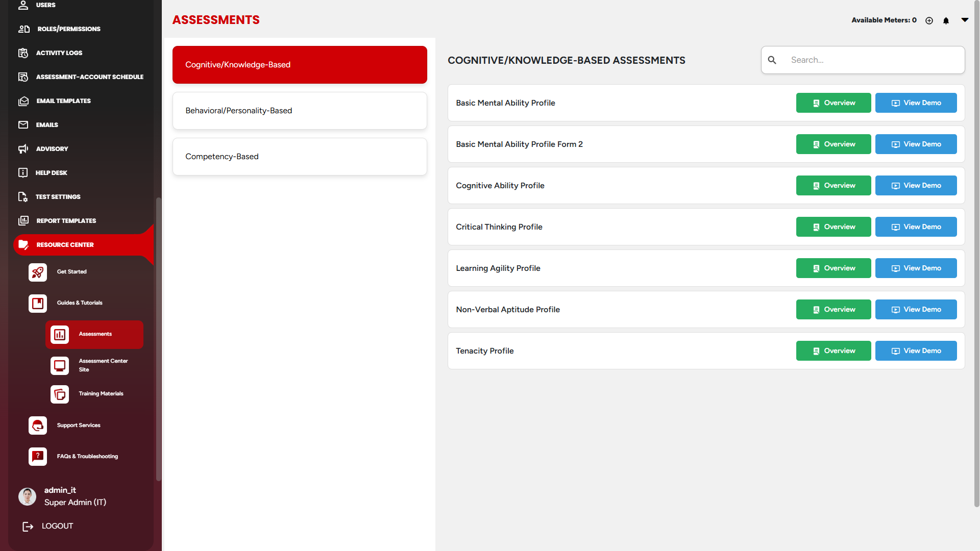The image size is (980, 551).
Task: Open FAQs & Troubleshooting icon
Action: tap(38, 457)
